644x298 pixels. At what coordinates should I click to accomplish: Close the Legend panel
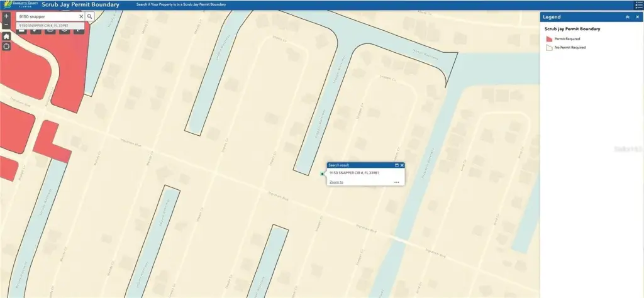pyautogui.click(x=636, y=17)
